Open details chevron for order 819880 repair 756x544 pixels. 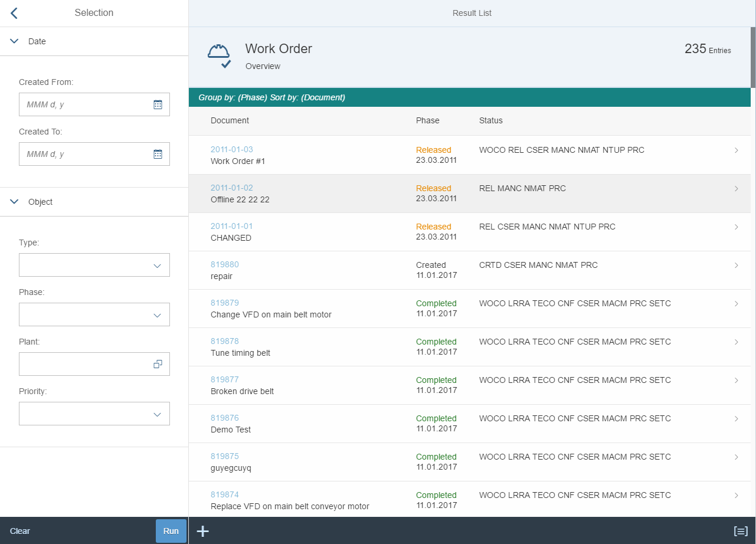click(x=736, y=265)
